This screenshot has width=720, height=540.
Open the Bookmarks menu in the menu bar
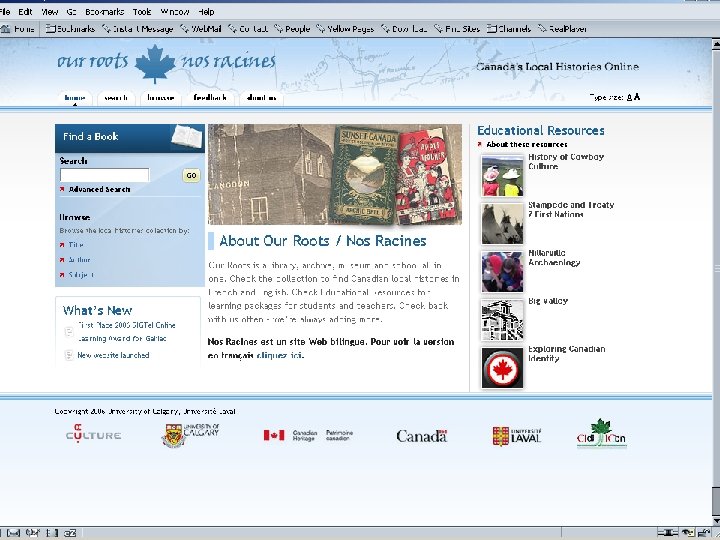pos(105,12)
